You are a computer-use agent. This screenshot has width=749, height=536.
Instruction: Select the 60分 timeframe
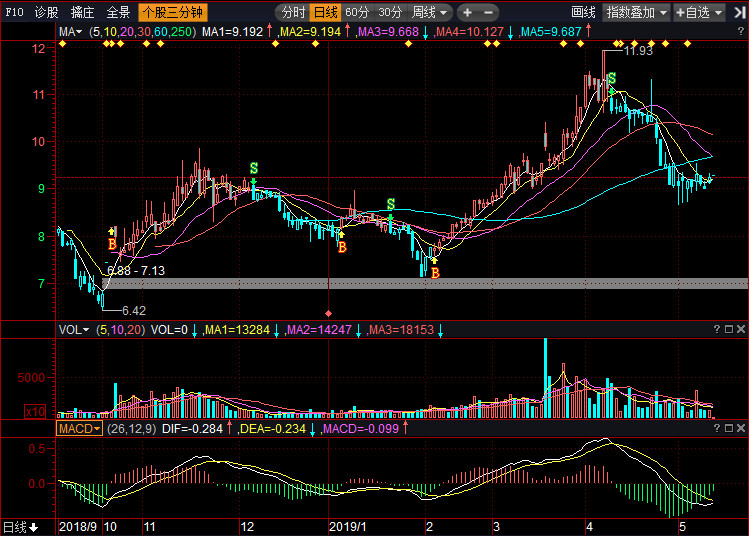click(357, 13)
